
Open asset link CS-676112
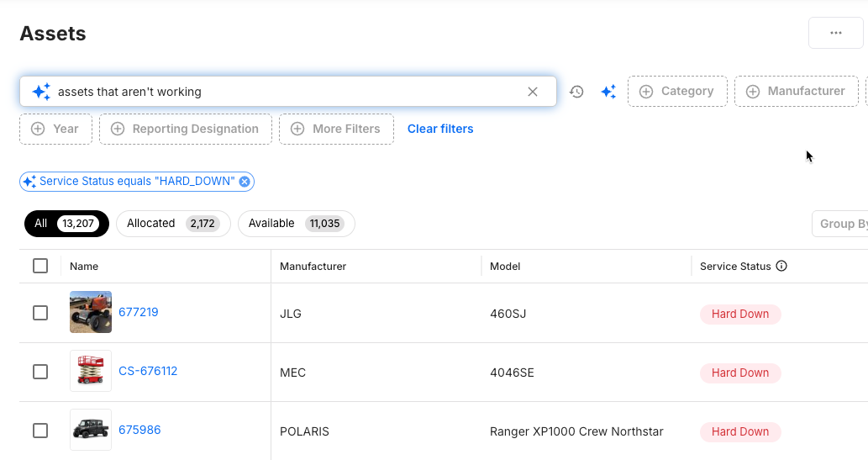148,371
